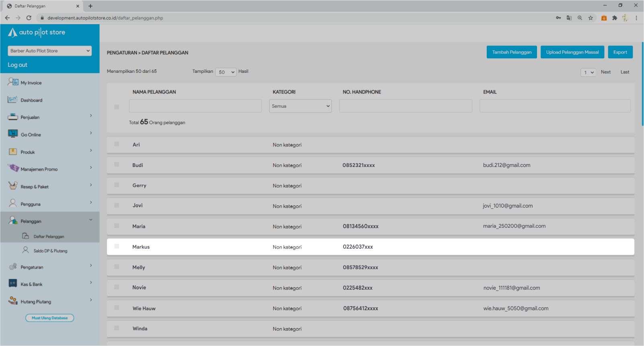644x346 pixels.
Task: Select the Markus row checkbox
Action: click(x=117, y=246)
